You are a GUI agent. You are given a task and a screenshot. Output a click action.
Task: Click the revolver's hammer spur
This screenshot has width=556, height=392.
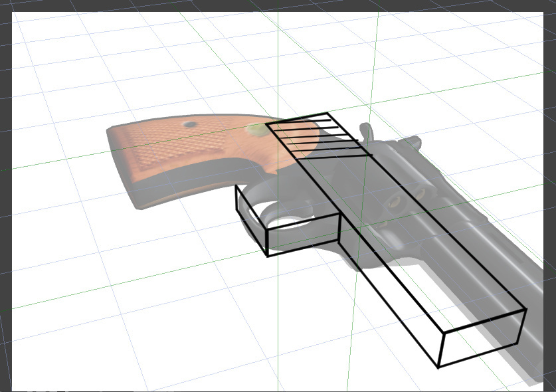[x=366, y=132]
